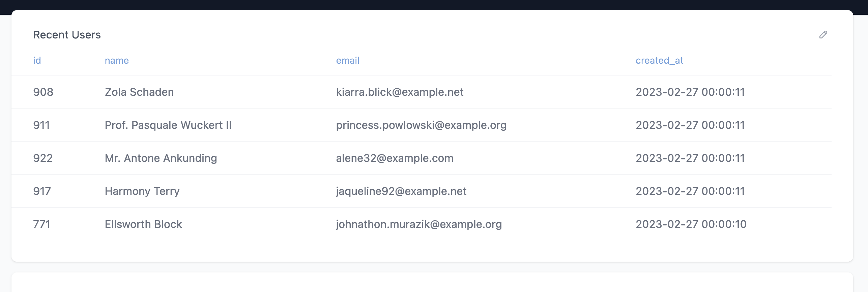Click timestamp 2023-02-27 00:00:10
The height and width of the screenshot is (292, 868).
click(691, 224)
